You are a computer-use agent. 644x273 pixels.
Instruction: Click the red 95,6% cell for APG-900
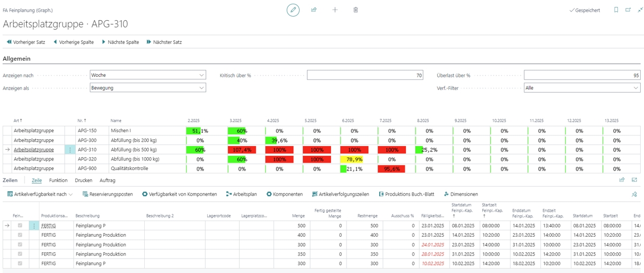392,168
